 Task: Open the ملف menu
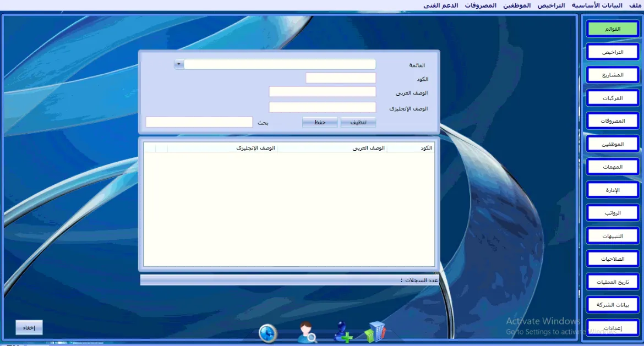pos(635,6)
